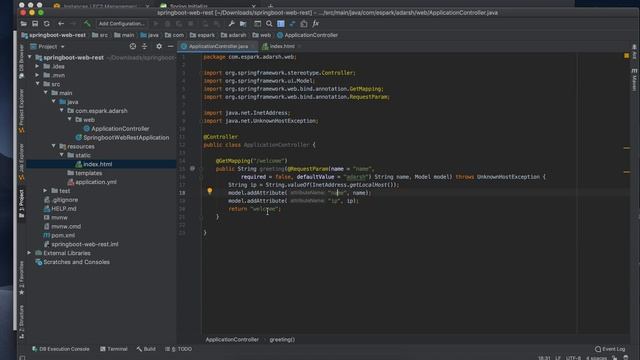The height and width of the screenshot is (360, 640).
Task: Click the wrench Settings icon in toolbar
Action: (231, 24)
